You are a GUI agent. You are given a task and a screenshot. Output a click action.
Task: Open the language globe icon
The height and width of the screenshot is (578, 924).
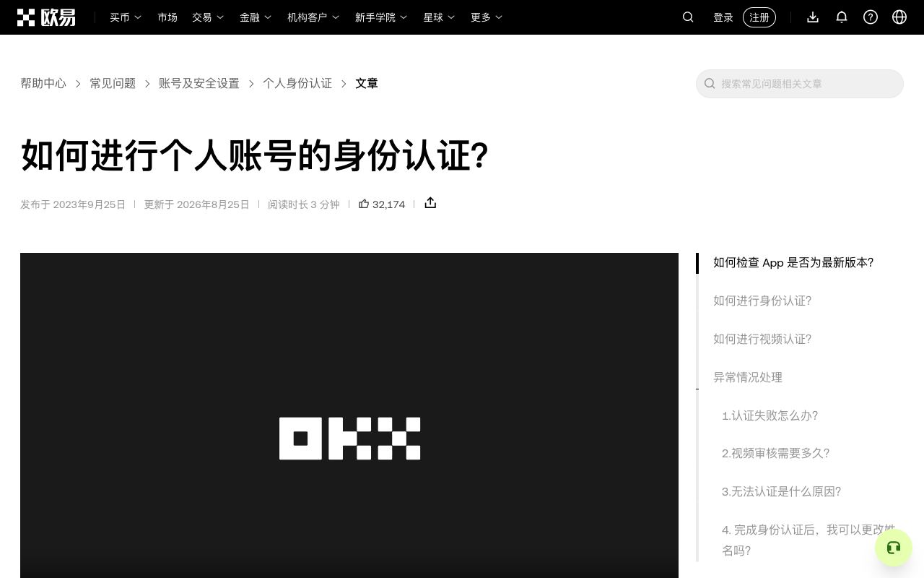click(x=899, y=17)
